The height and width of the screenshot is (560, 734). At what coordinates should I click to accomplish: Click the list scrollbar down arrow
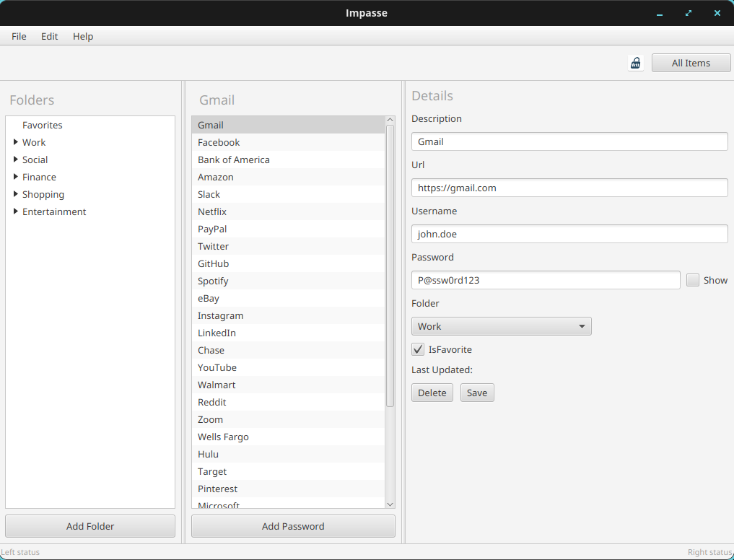(x=390, y=504)
